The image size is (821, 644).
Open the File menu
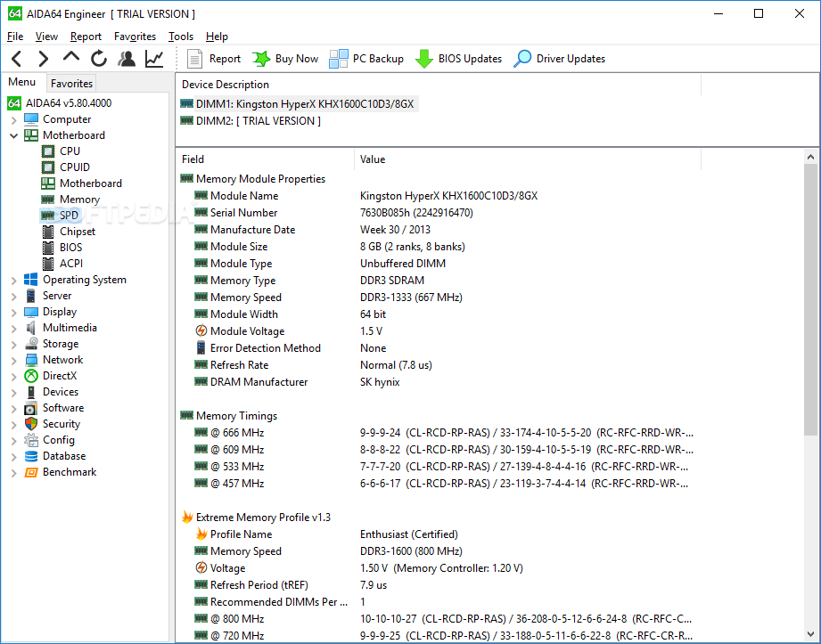click(15, 37)
